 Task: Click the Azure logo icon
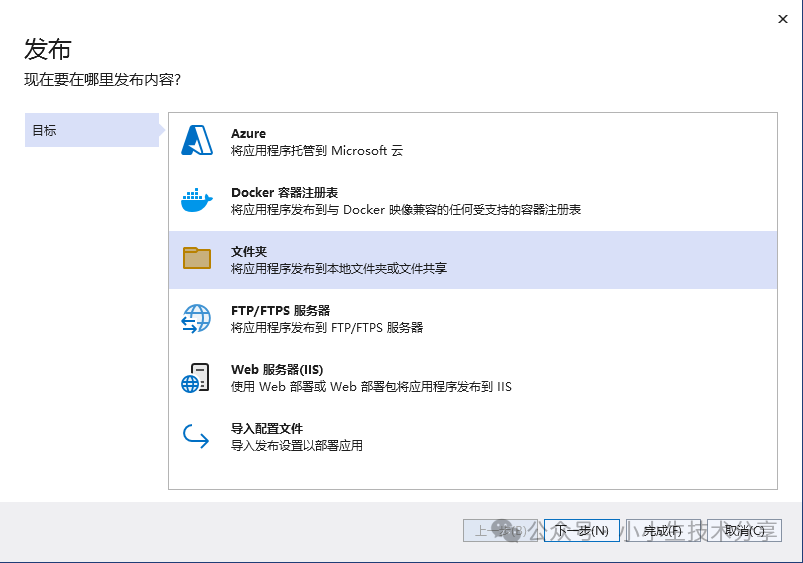pos(196,141)
